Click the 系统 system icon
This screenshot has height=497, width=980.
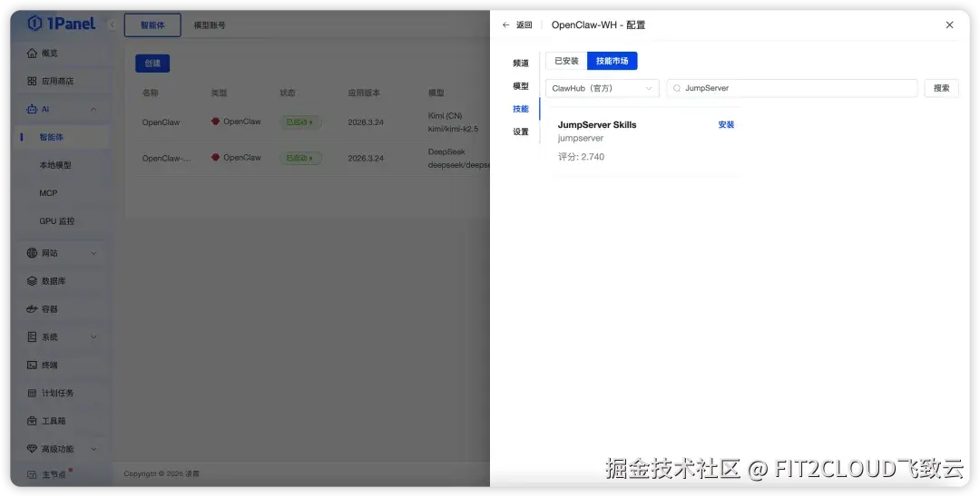click(x=32, y=337)
